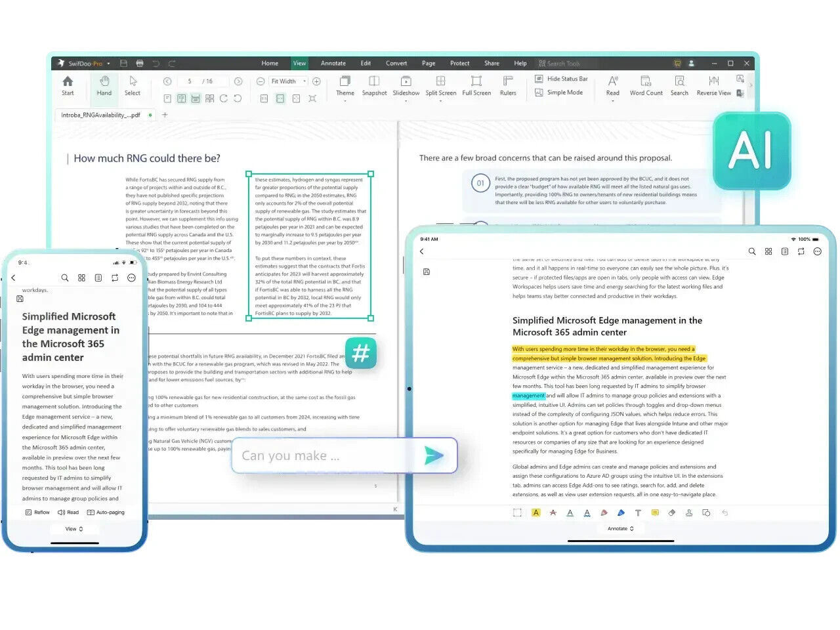Open the Convert menu tab

pos(396,64)
